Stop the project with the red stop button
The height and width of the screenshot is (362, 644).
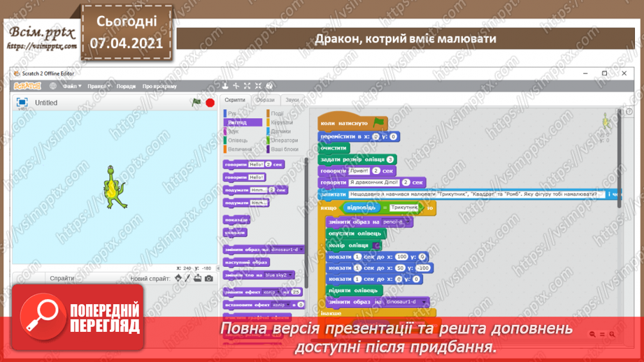pyautogui.click(x=210, y=103)
